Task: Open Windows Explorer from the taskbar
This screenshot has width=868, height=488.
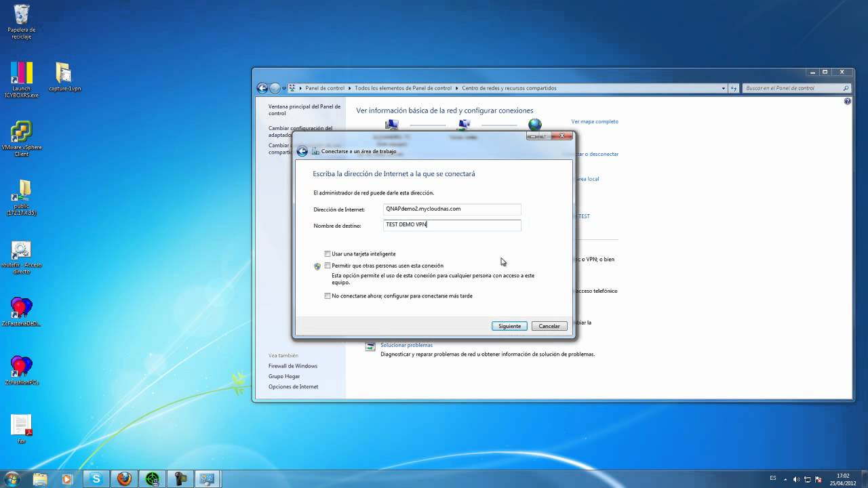Action: point(40,479)
